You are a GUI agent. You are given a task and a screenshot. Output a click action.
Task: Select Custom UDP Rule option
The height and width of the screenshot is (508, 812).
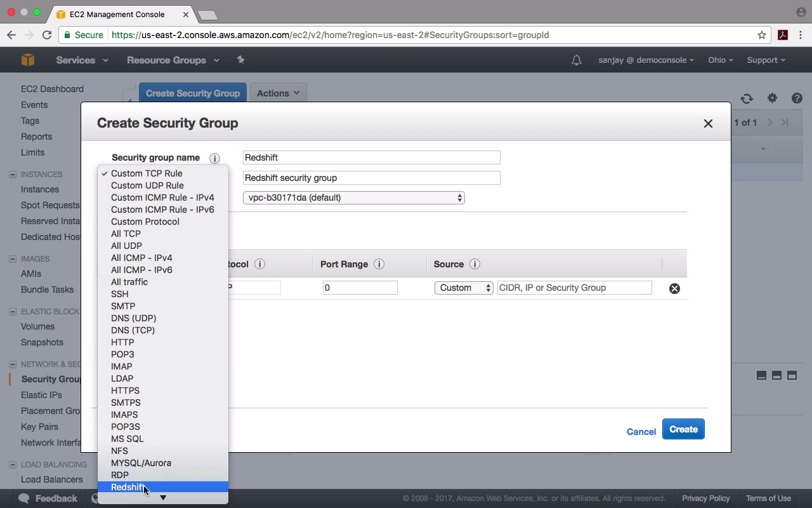tap(163, 185)
